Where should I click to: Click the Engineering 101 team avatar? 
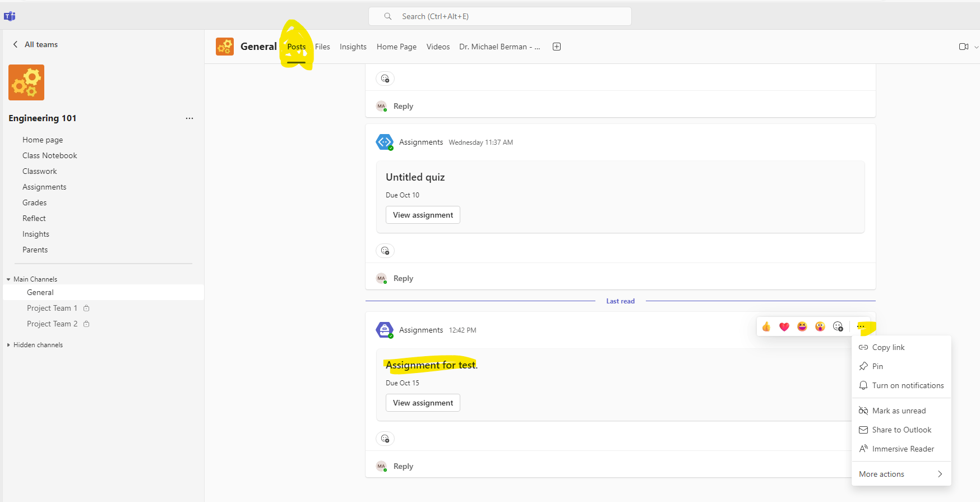click(26, 82)
